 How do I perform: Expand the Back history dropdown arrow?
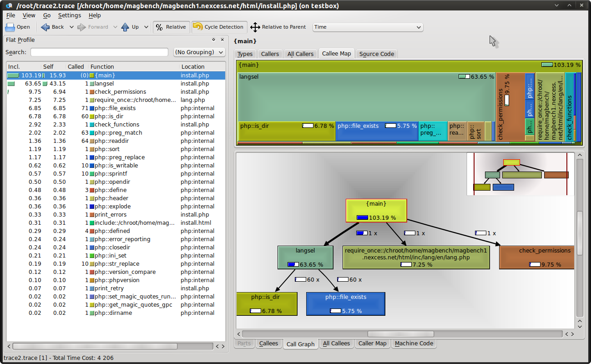pyautogui.click(x=71, y=27)
